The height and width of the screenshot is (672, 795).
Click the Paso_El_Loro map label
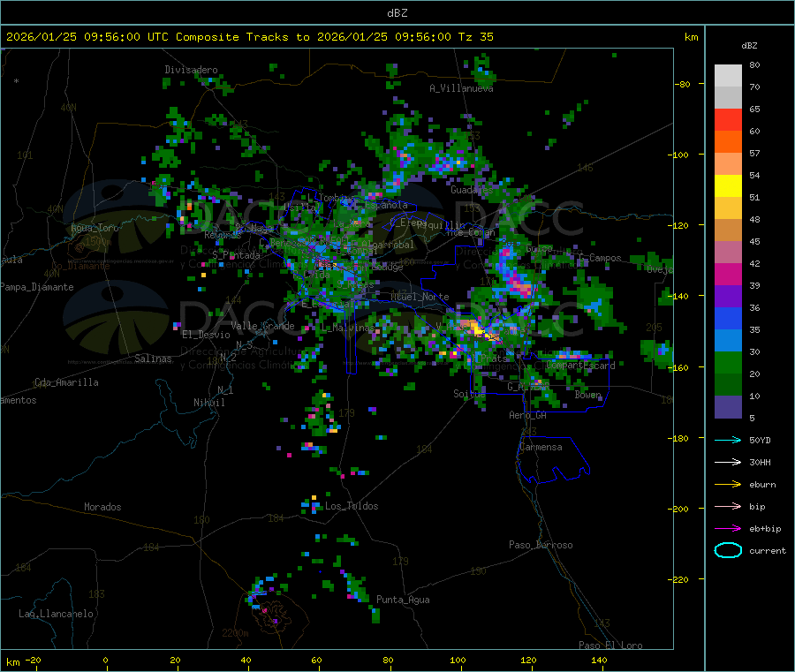(x=610, y=646)
